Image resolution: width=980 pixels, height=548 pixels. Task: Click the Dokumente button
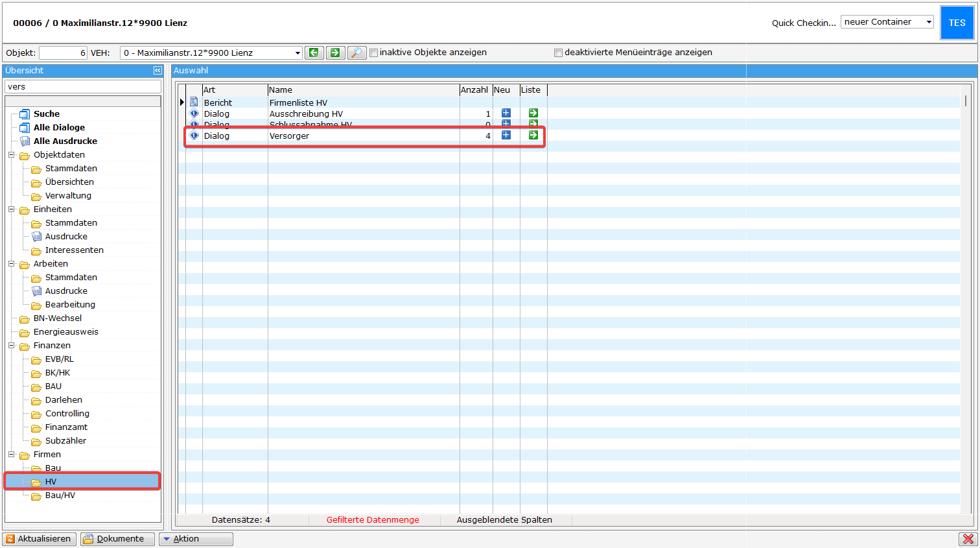coord(117,539)
